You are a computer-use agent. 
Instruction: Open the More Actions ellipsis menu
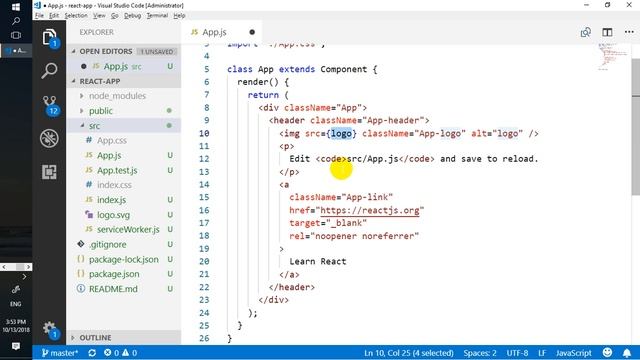coord(629,32)
